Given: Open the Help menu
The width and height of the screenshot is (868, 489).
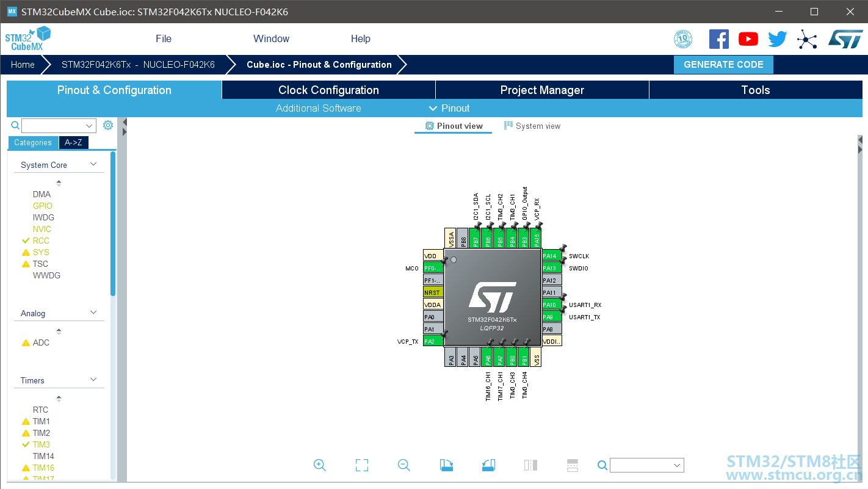Looking at the screenshot, I should pyautogui.click(x=360, y=38).
